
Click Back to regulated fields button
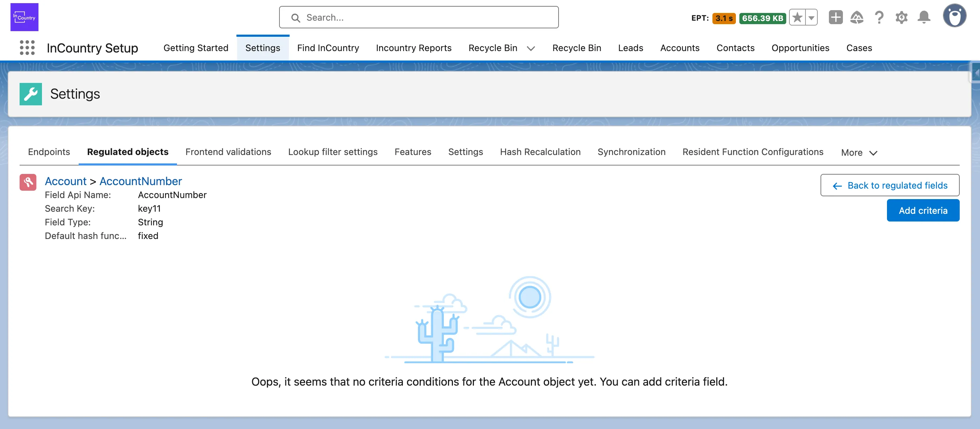889,185
